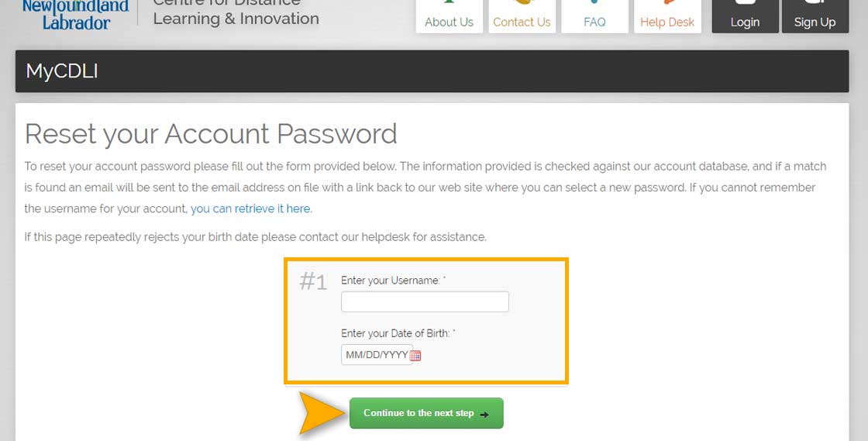This screenshot has height=441, width=868.
Task: Click the orange arrow pointing at Continue
Action: pos(322,413)
